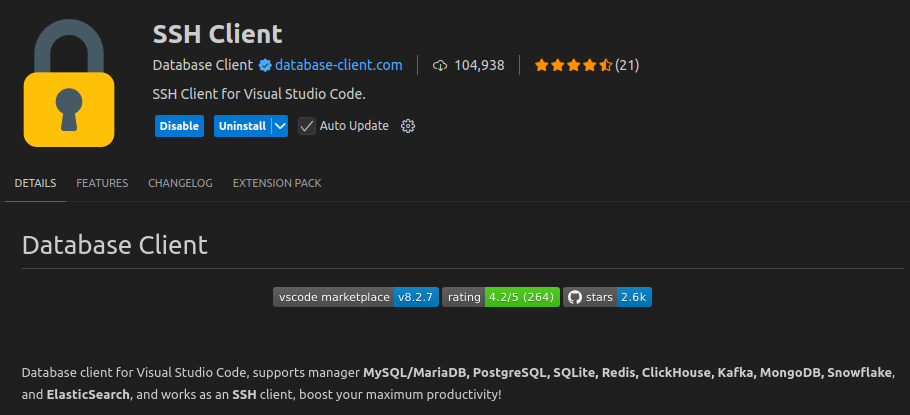Switch to the FEATURES tab
The width and height of the screenshot is (910, 415).
[x=102, y=183]
